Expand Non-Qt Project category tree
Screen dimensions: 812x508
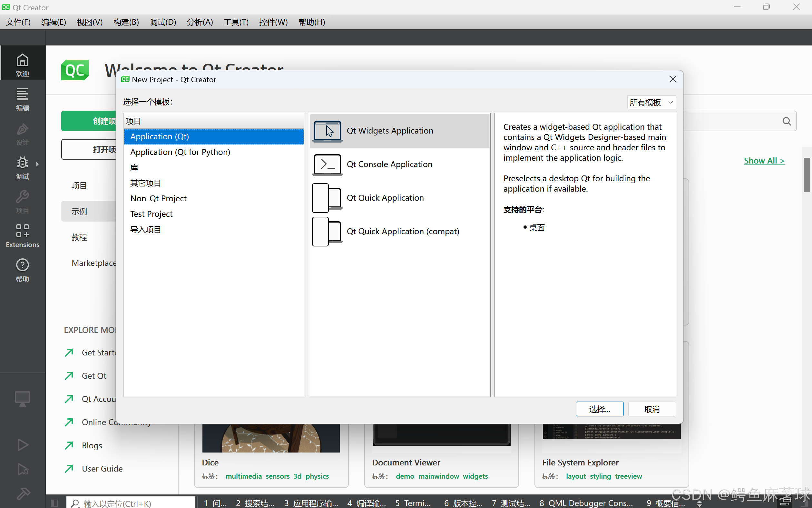(x=158, y=198)
